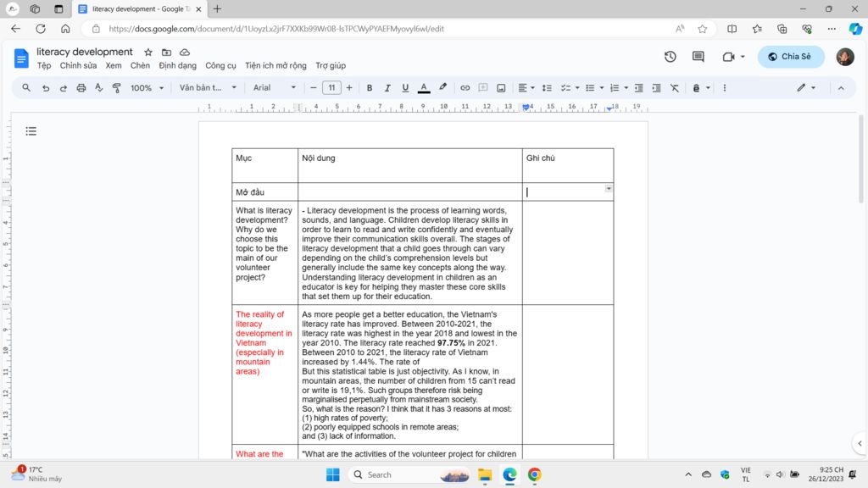The width and height of the screenshot is (868, 488).
Task: Insert an image
Action: [501, 88]
